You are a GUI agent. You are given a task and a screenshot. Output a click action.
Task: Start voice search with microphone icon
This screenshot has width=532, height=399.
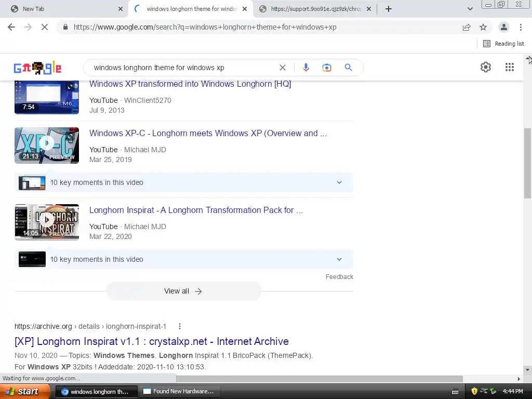305,68
